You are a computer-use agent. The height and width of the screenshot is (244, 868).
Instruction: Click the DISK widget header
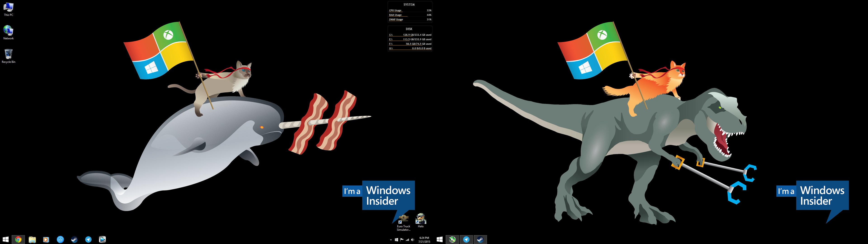point(409,29)
